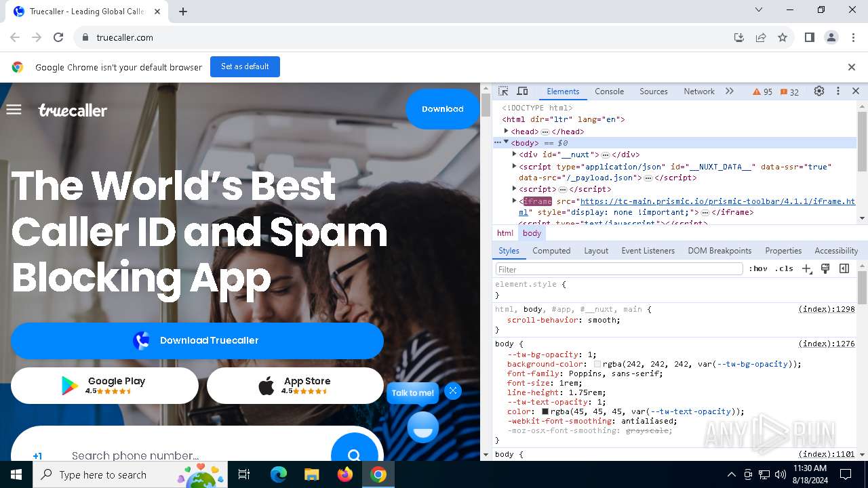Expand the __NUXT_DATA__ script node

point(514,165)
